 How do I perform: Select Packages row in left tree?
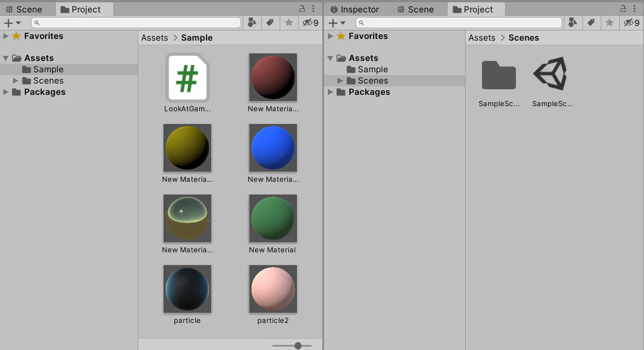click(69, 92)
